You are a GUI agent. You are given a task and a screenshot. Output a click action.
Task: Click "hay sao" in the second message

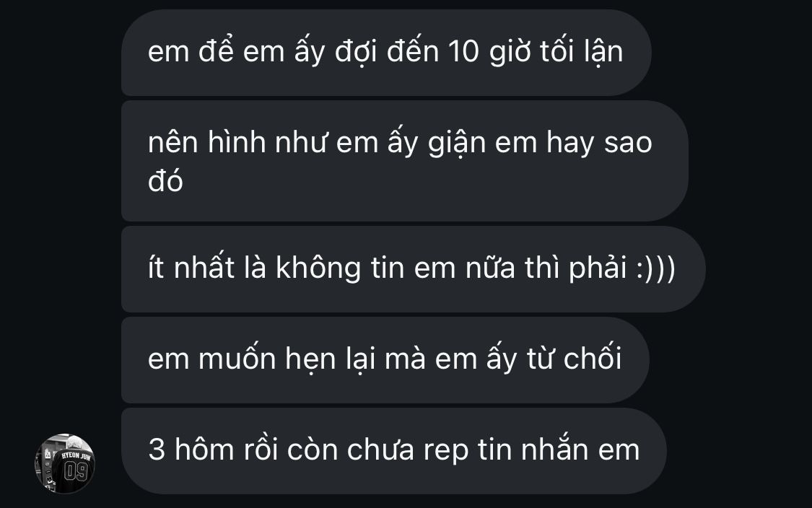(x=599, y=144)
